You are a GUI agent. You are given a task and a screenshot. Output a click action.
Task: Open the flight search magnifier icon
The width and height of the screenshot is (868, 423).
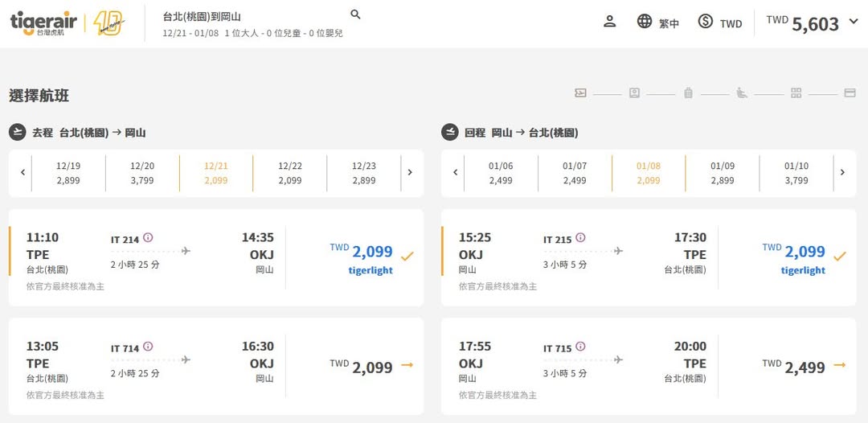[356, 14]
